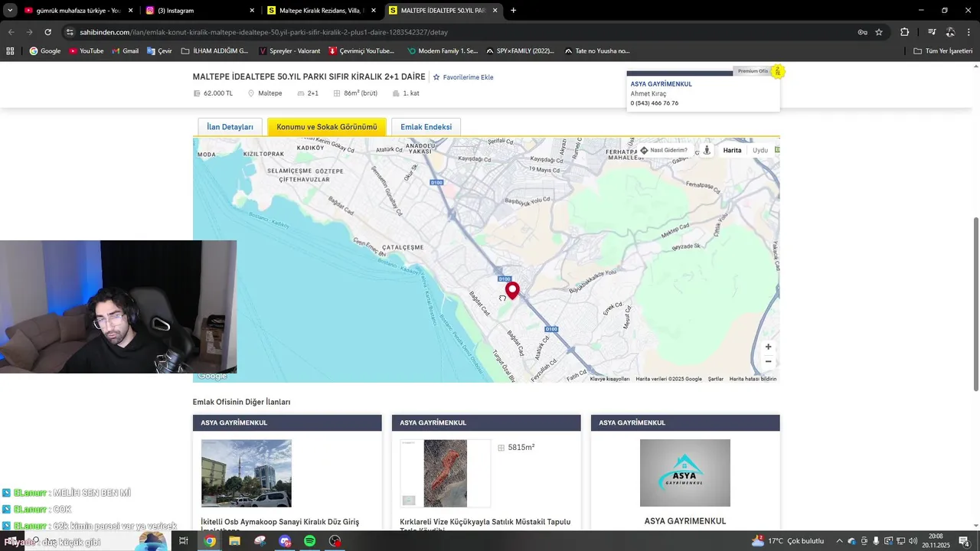
Task: Open the Chrome extensions puzzle icon
Action: (904, 32)
